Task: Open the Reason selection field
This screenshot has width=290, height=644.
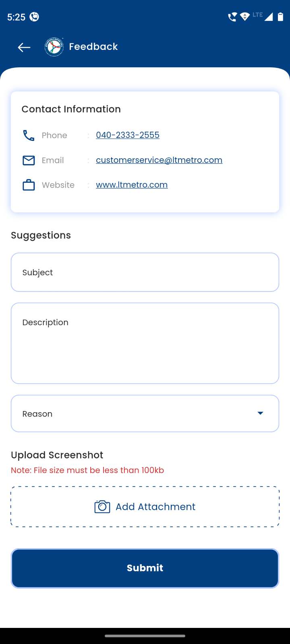Action: (x=145, y=413)
